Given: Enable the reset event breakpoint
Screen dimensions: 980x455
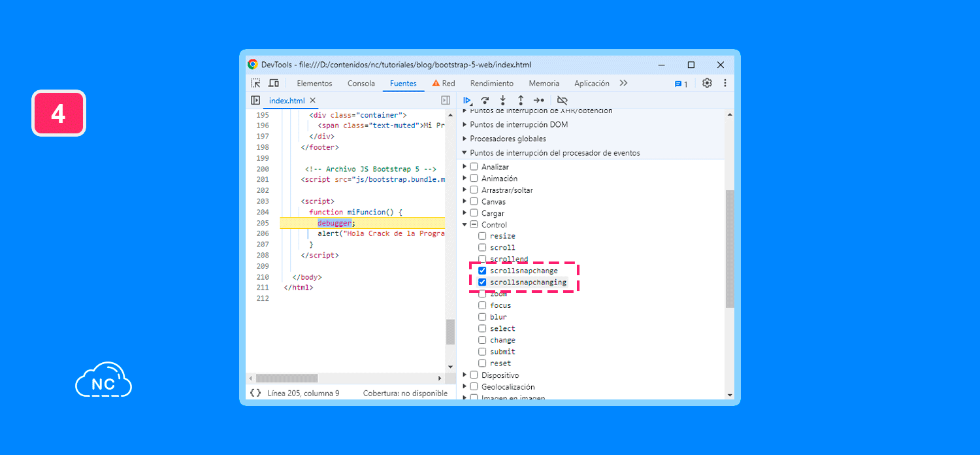Looking at the screenshot, I should (482, 363).
